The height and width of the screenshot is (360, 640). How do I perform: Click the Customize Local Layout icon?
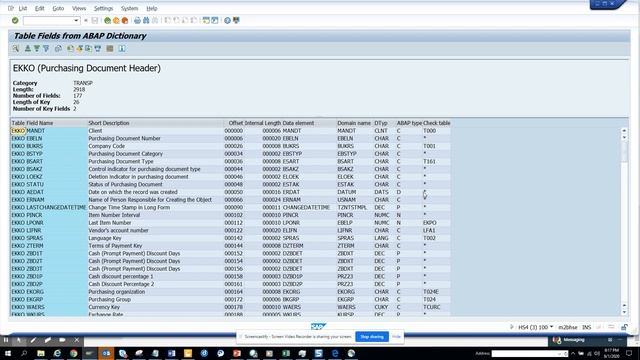[x=236, y=20]
